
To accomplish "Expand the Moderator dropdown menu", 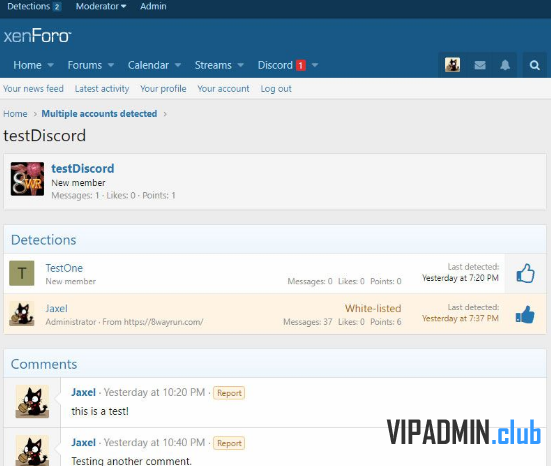I will pos(101,6).
